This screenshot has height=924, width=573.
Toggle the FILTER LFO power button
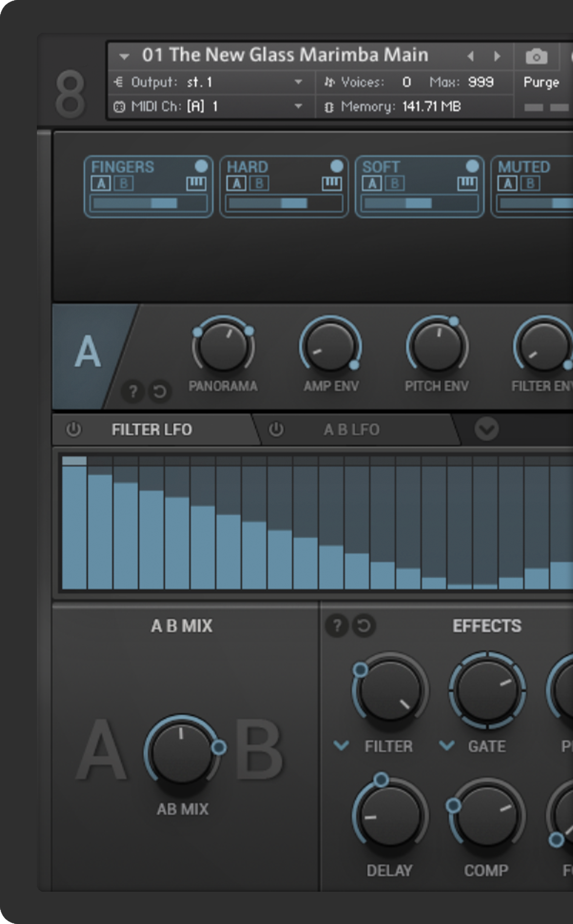[x=74, y=429]
